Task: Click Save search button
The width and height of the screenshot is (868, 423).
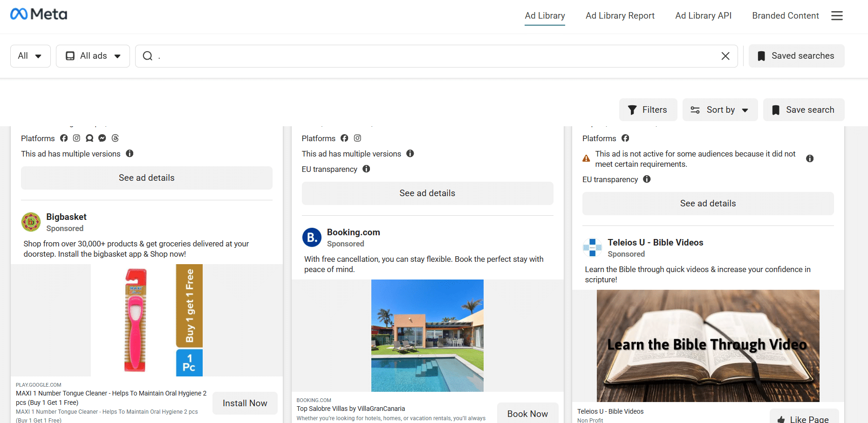Action: pos(804,110)
